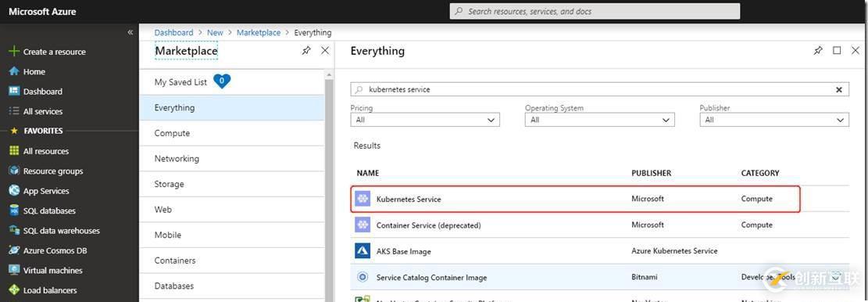
Task: Select the Networking category
Action: tap(231, 159)
